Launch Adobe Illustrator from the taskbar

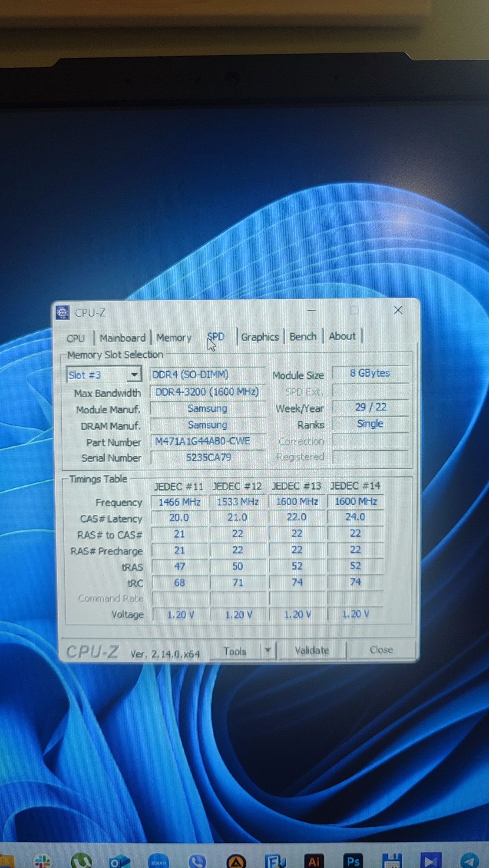point(314,861)
